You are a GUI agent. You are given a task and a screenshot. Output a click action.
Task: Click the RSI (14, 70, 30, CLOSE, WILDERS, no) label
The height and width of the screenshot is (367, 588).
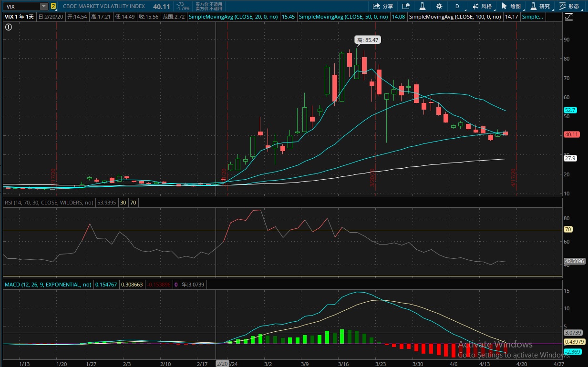[x=49, y=203]
